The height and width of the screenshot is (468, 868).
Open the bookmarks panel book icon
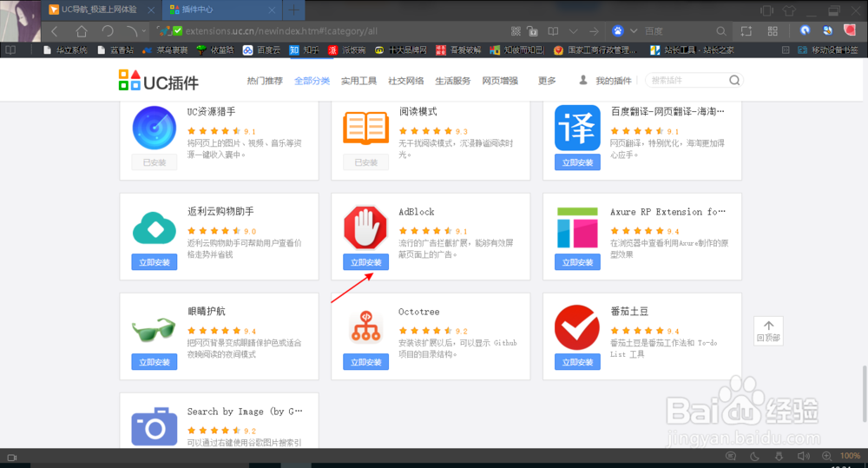pyautogui.click(x=10, y=50)
